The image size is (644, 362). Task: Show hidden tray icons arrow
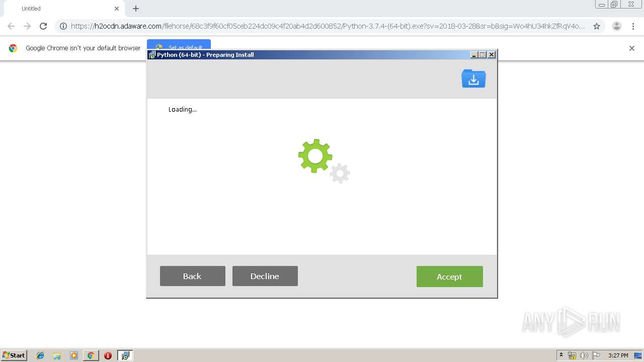561,355
